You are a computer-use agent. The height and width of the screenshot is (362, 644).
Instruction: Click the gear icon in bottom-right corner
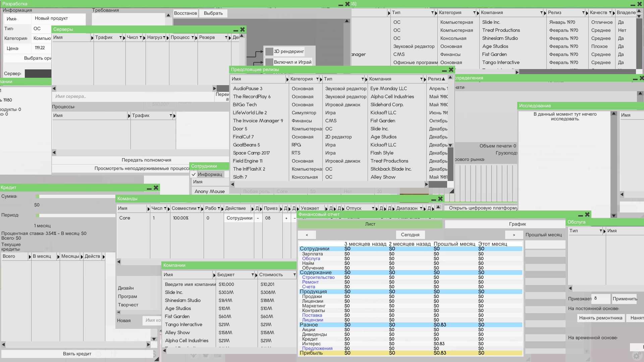point(637,356)
